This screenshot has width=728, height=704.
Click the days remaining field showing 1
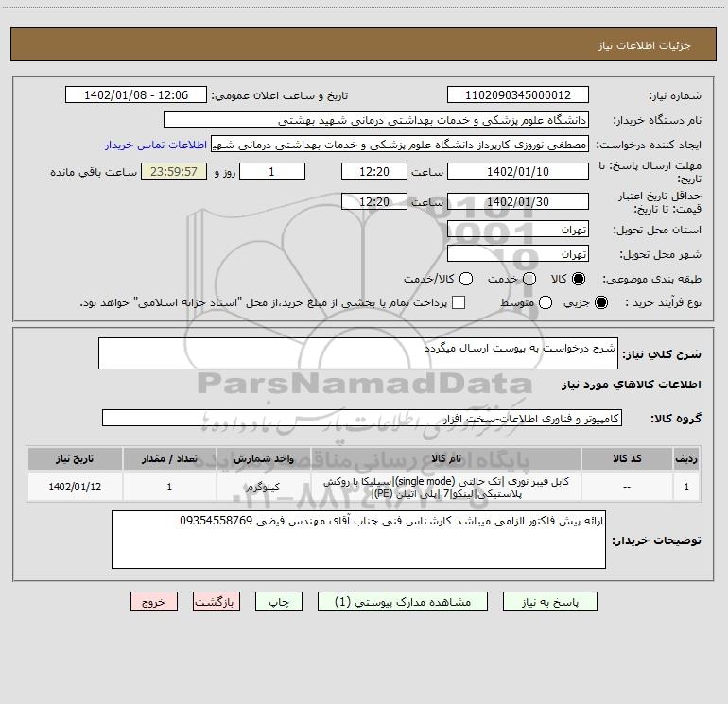click(x=272, y=171)
